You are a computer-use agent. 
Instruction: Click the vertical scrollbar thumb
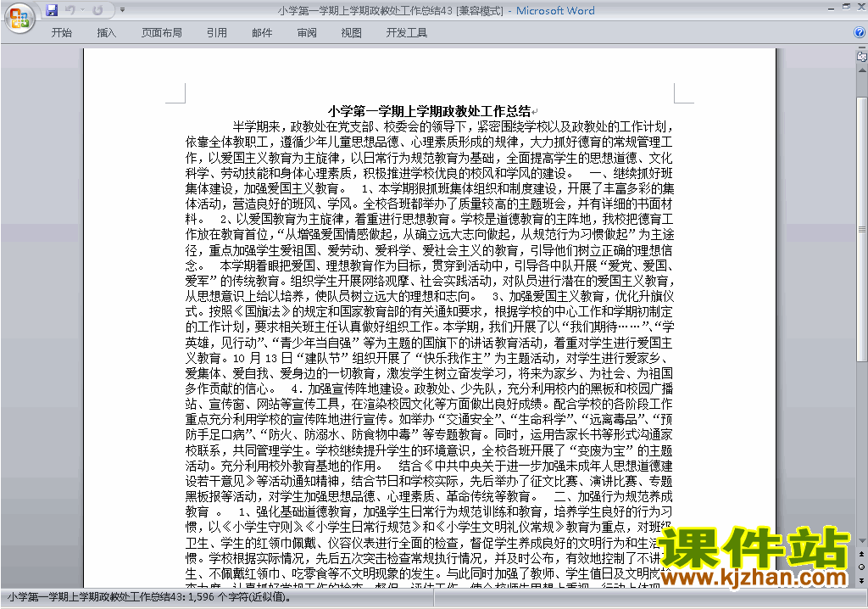[x=861, y=228]
